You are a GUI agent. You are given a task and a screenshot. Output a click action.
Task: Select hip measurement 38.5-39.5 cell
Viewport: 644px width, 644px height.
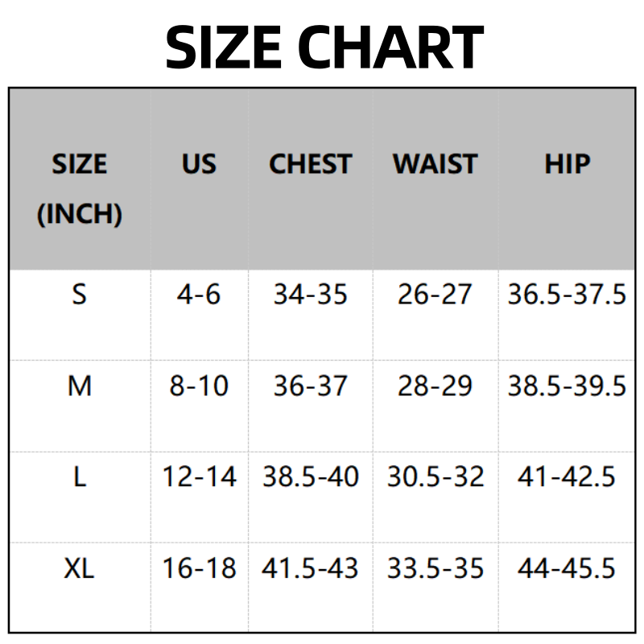[567, 386]
